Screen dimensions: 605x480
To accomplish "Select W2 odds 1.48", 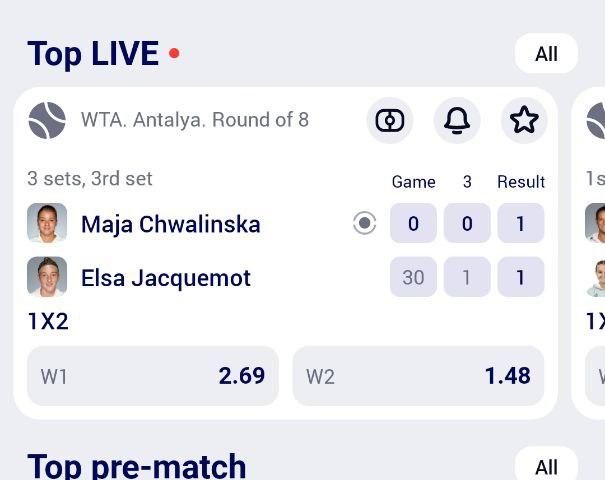I will pyautogui.click(x=418, y=376).
